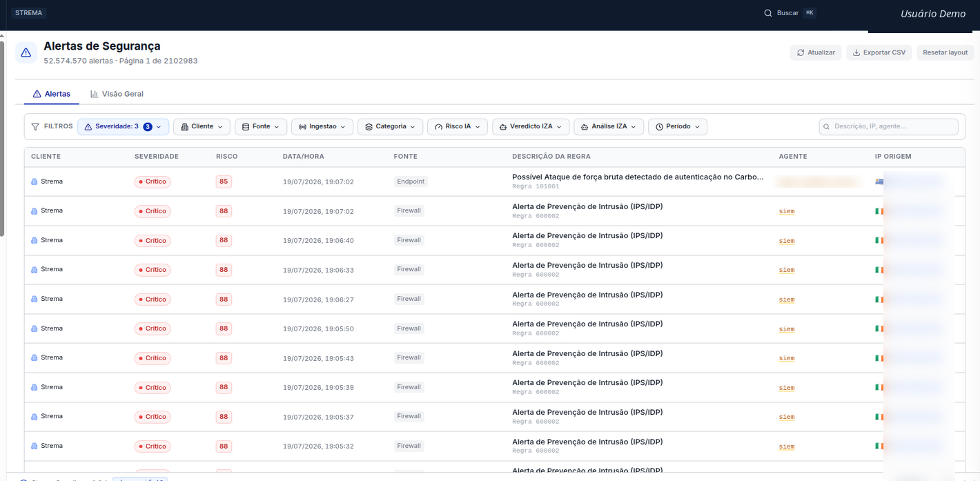
Task: Sort by the SEVERIDADE column header
Action: pyautogui.click(x=157, y=157)
